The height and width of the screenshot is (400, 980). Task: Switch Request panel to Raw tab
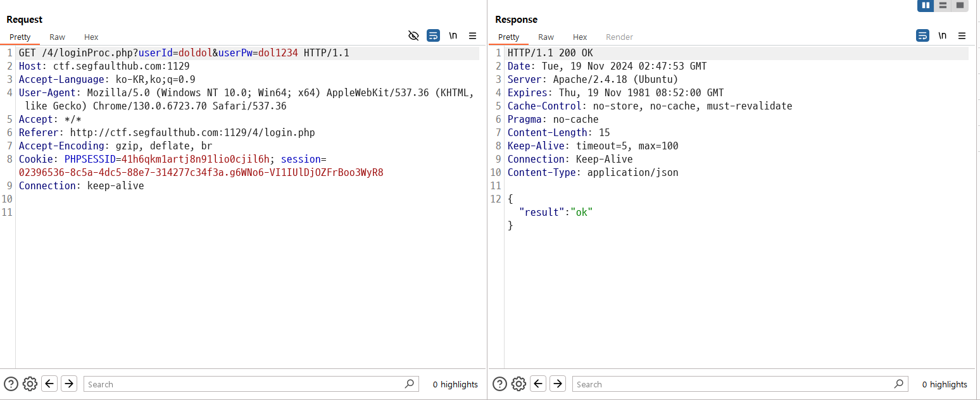coord(57,37)
